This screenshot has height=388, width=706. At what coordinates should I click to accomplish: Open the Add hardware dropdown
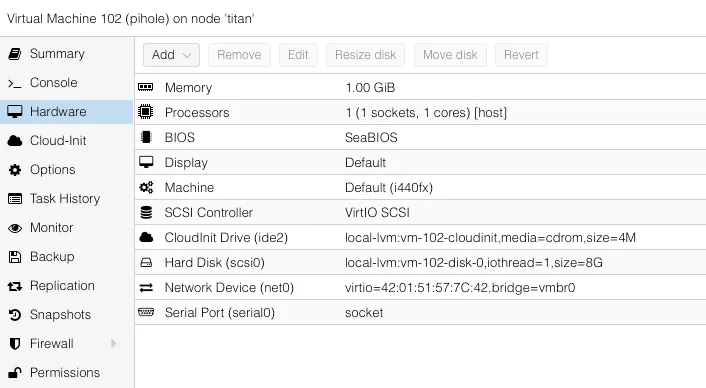[x=171, y=55]
